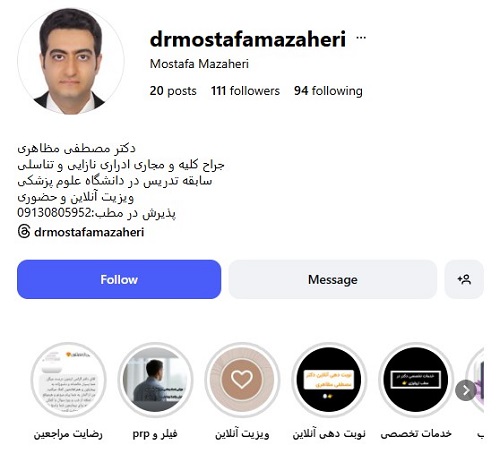This screenshot has width=500, height=462.
Task: Follow the drmostafamazaheri account
Action: click(x=119, y=279)
